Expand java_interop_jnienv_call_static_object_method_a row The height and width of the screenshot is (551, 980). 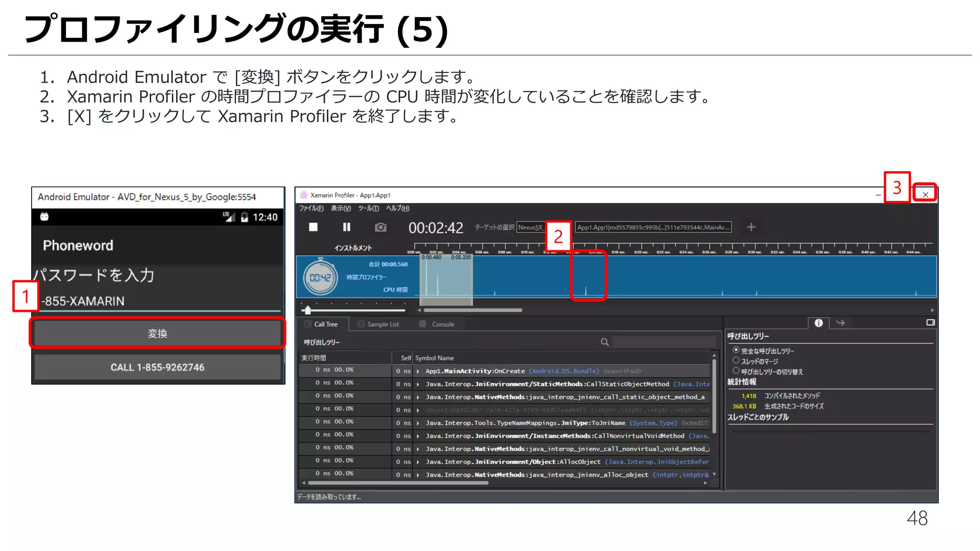pos(418,397)
